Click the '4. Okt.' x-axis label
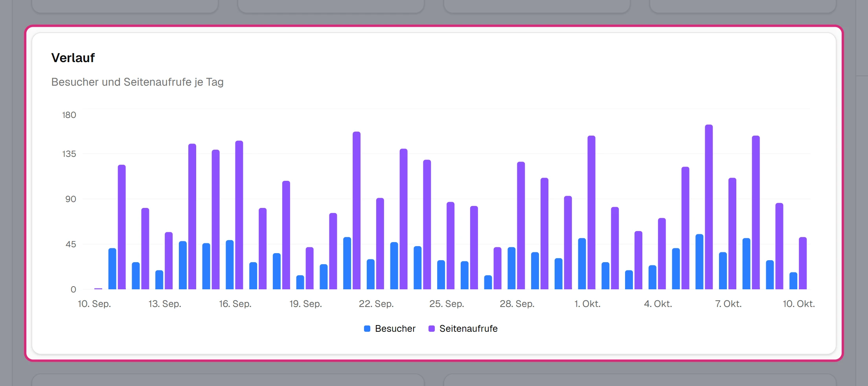868x386 pixels. 658,304
